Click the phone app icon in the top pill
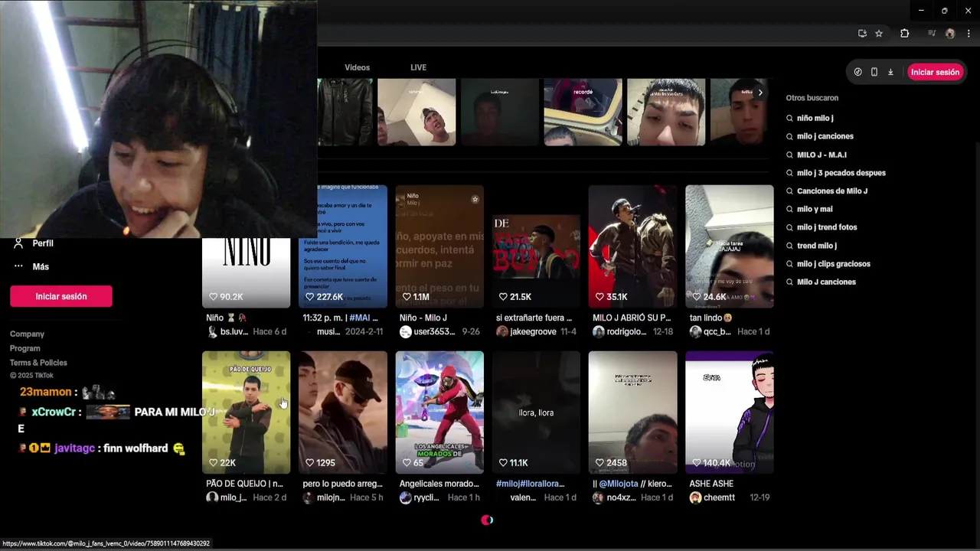 [x=874, y=72]
